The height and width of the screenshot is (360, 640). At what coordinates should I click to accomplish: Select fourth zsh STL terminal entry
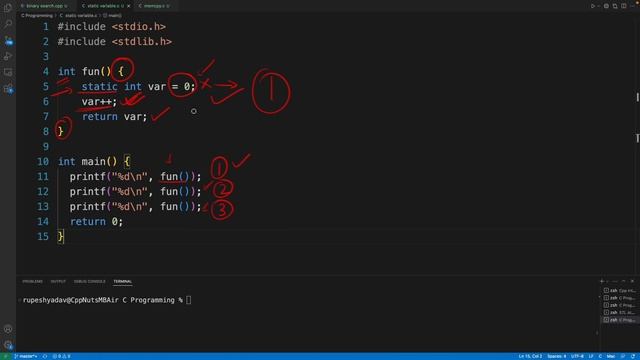(620, 313)
